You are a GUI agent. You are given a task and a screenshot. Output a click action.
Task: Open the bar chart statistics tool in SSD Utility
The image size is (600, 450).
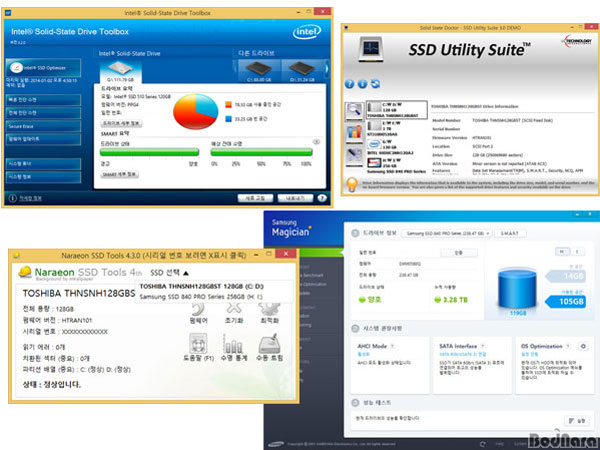tap(354, 134)
